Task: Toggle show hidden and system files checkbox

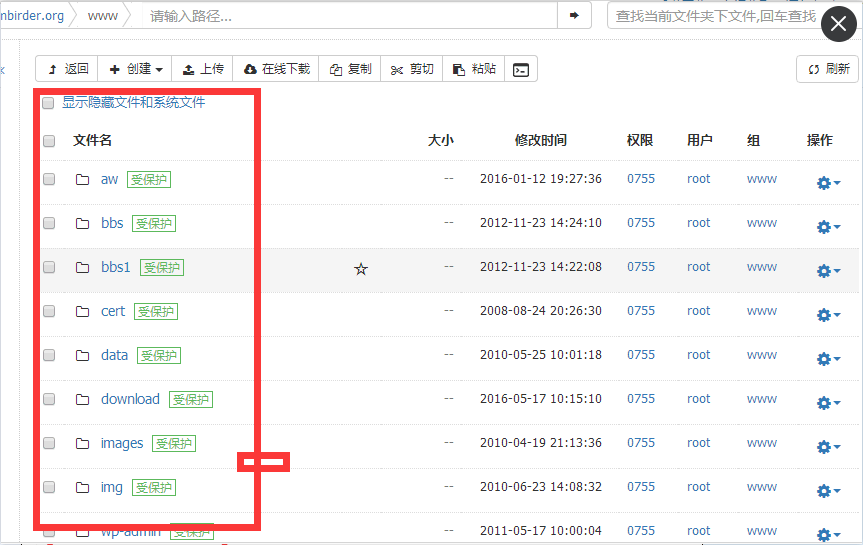Action: point(48,103)
